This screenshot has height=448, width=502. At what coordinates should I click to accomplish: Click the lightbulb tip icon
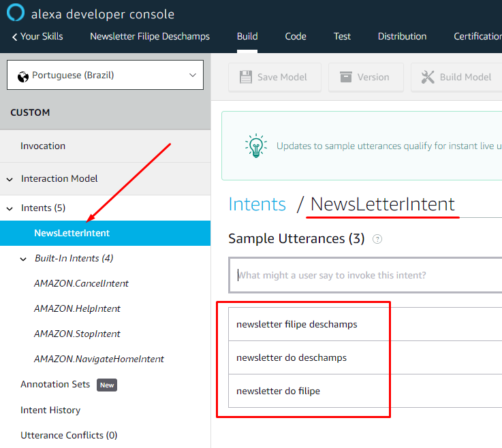coord(255,146)
